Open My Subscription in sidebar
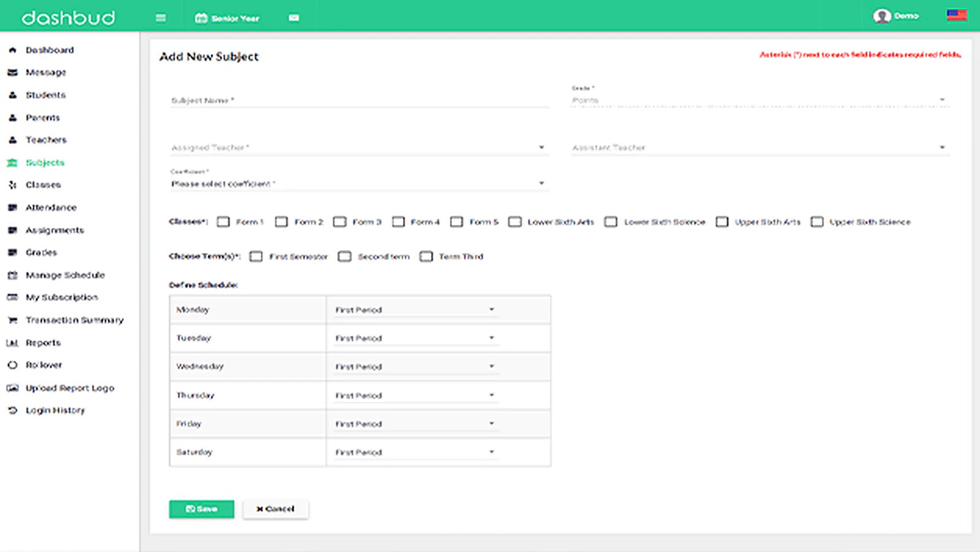Screen dimensions: 980x552 61,297
